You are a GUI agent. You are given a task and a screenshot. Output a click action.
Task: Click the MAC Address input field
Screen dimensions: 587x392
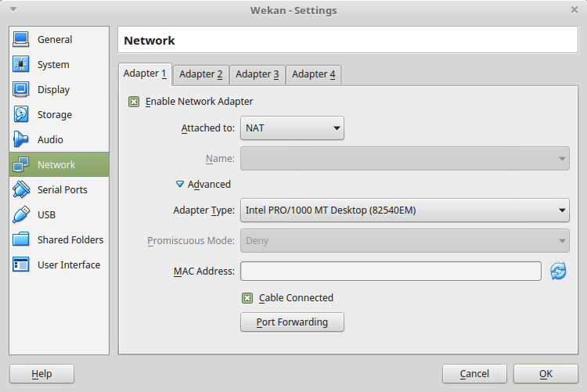[391, 272]
